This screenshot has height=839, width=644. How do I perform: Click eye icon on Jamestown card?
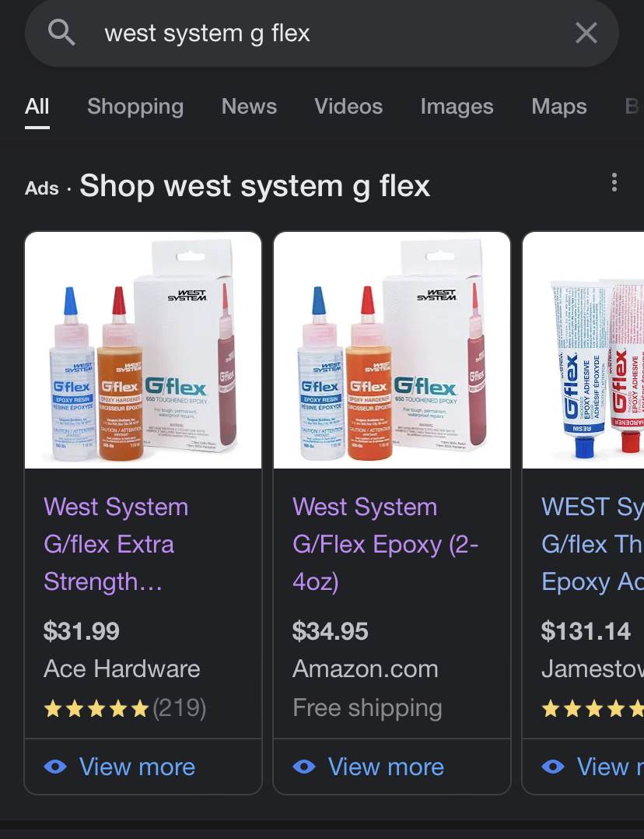(553, 767)
